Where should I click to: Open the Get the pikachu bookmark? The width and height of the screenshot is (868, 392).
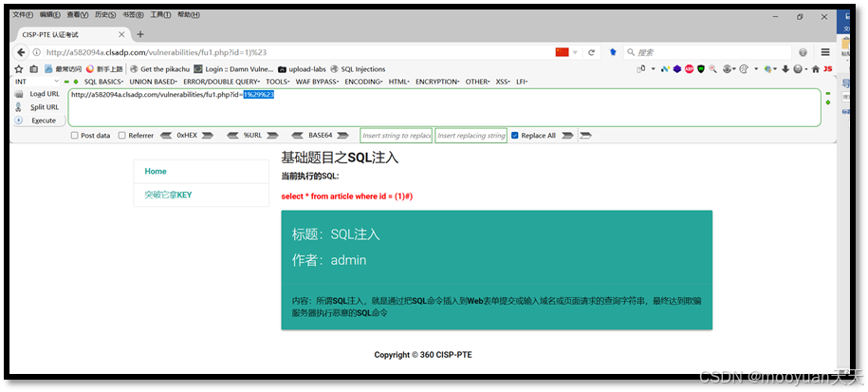(160, 69)
